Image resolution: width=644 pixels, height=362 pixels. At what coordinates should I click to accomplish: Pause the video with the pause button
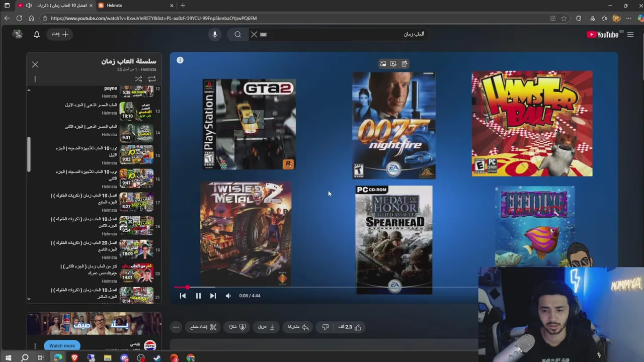pos(198,296)
